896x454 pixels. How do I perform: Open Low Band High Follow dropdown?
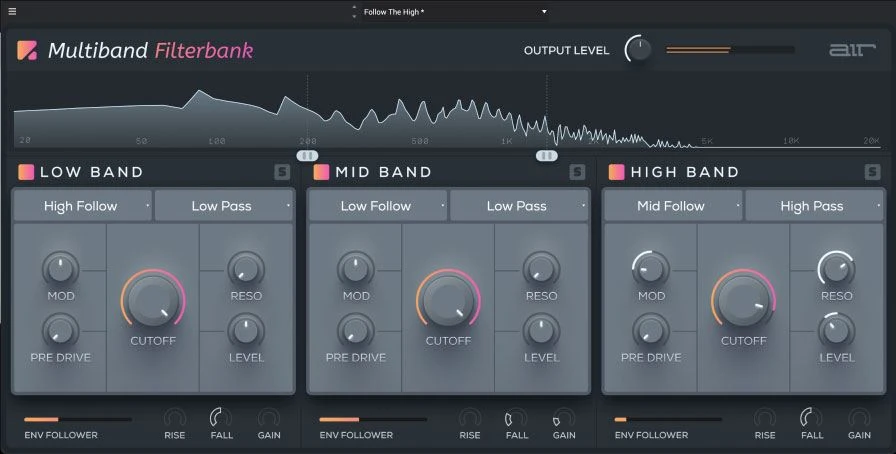[82, 206]
